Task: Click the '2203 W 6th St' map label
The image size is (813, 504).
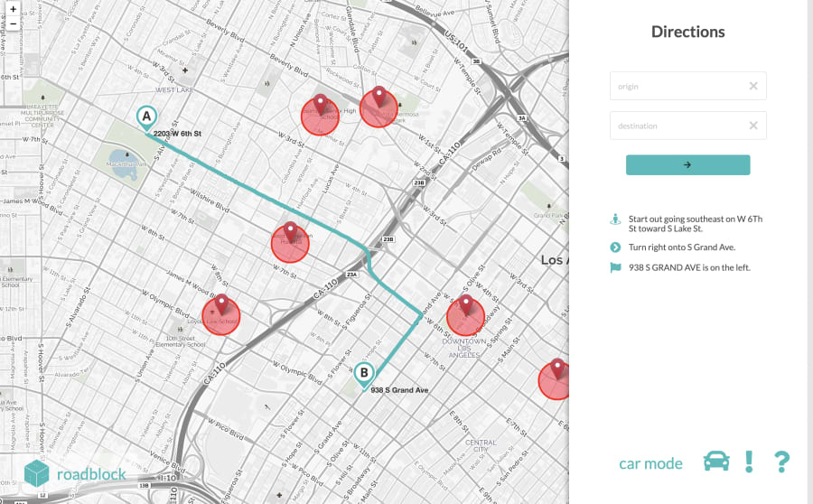Action: point(177,134)
